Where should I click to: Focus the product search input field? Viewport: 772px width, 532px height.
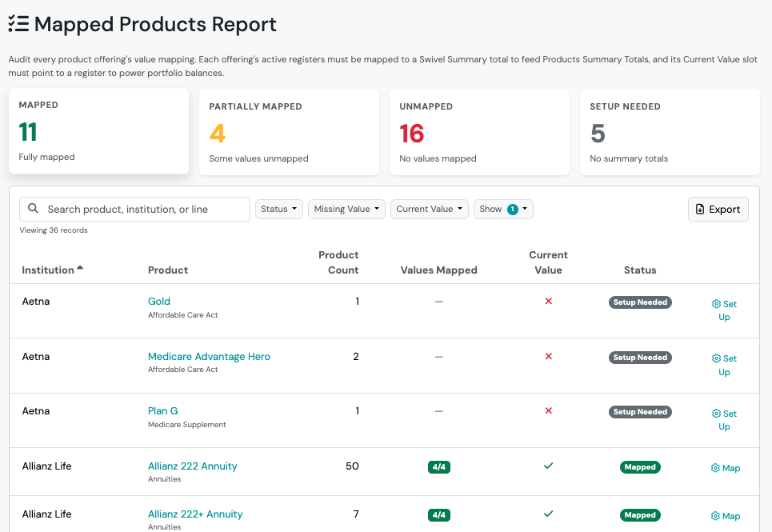(x=134, y=209)
